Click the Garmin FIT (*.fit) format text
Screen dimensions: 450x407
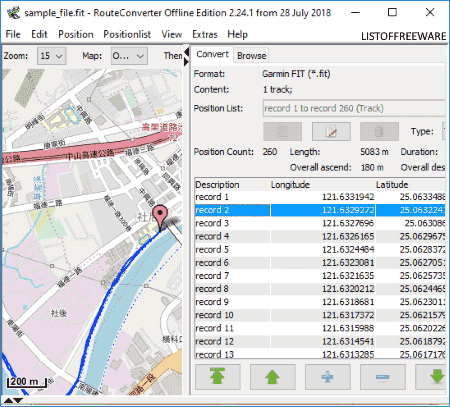coord(296,74)
